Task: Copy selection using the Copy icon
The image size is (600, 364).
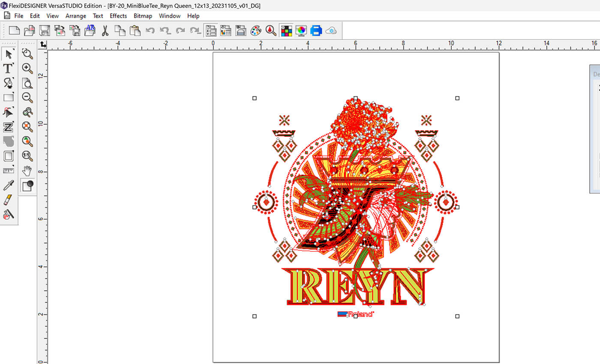Action: pos(120,30)
